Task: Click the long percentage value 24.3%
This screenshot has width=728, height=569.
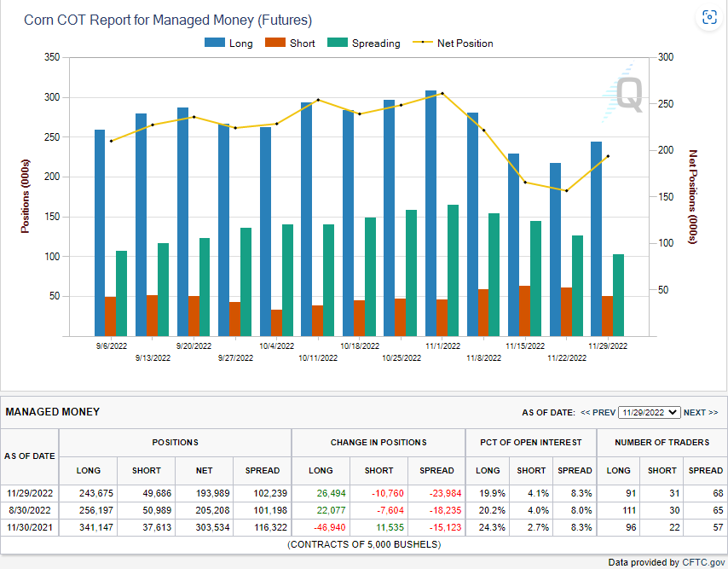Action: (492, 528)
